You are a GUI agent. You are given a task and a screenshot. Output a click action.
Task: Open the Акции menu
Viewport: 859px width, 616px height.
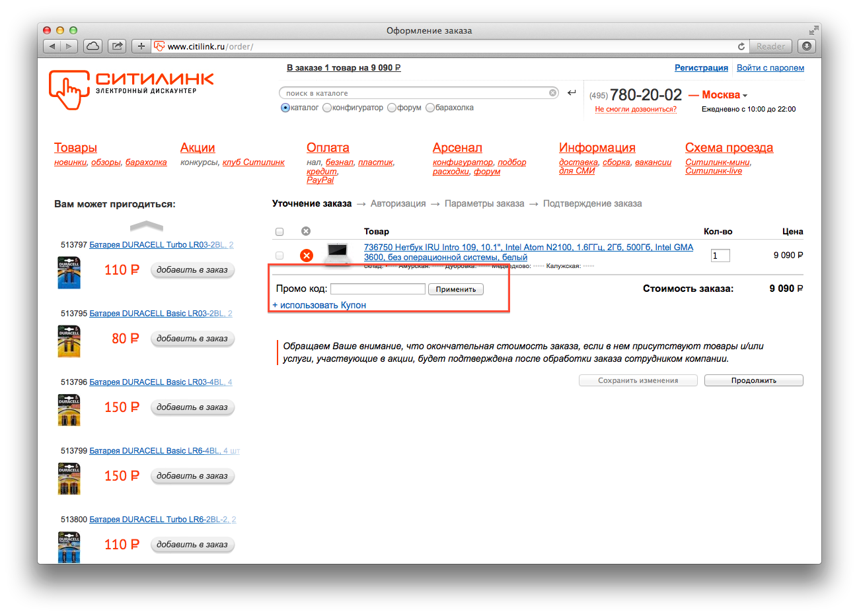point(198,148)
